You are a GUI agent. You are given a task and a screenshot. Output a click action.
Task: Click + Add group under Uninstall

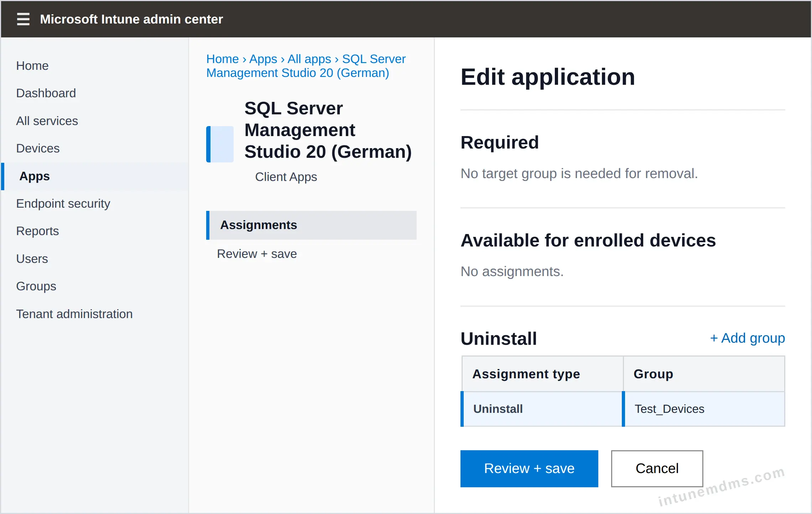pos(748,338)
